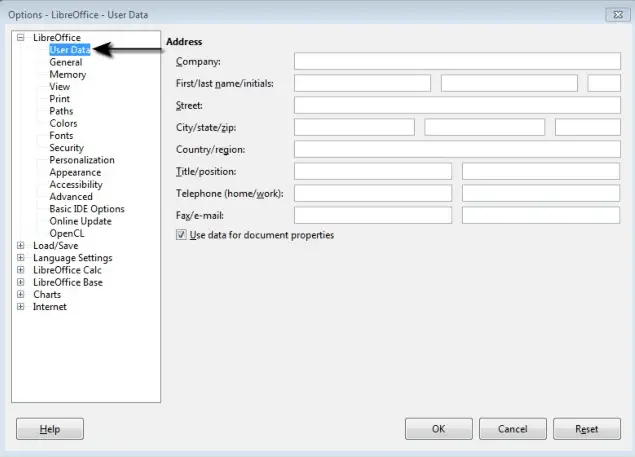The width and height of the screenshot is (635, 457).
Task: Click the initials field
Action: coord(604,83)
